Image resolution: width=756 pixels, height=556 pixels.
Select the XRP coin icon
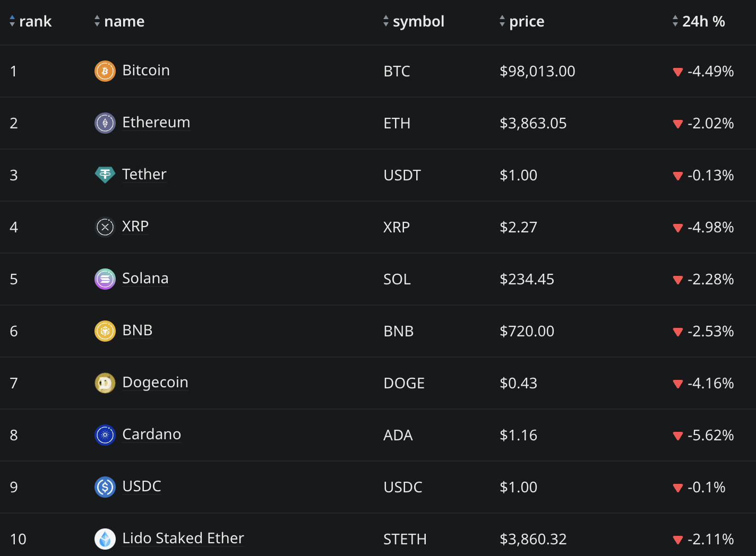[105, 227]
